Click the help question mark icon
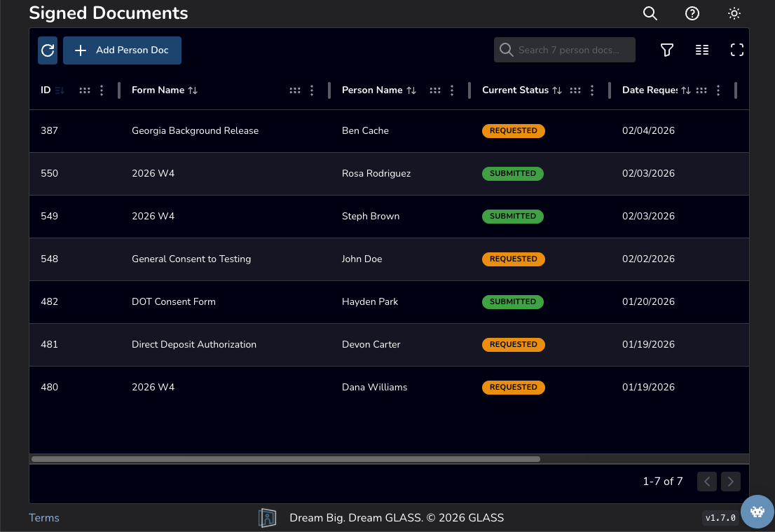Viewport: 775px width, 532px height. coord(692,13)
